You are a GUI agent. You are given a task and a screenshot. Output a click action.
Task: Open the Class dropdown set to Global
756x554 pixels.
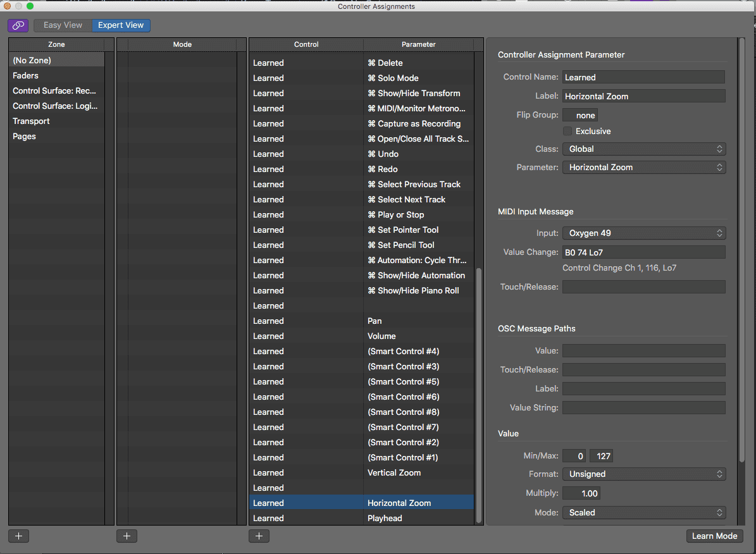click(643, 149)
